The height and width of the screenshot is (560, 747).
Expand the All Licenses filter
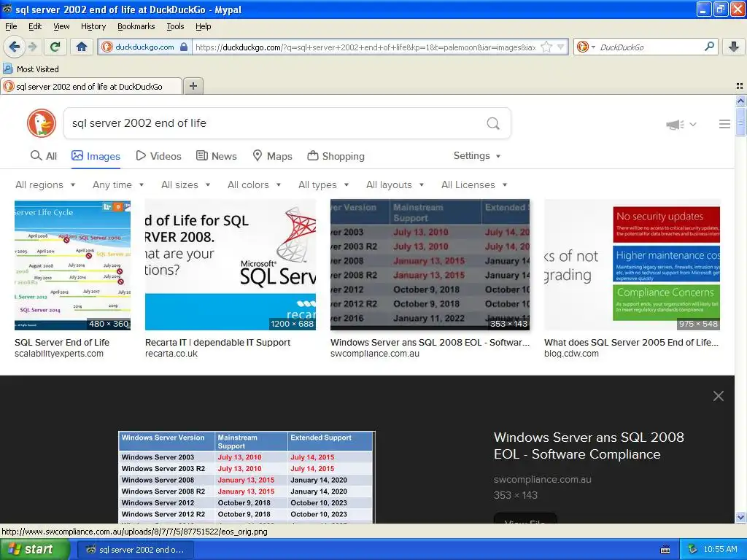474,184
